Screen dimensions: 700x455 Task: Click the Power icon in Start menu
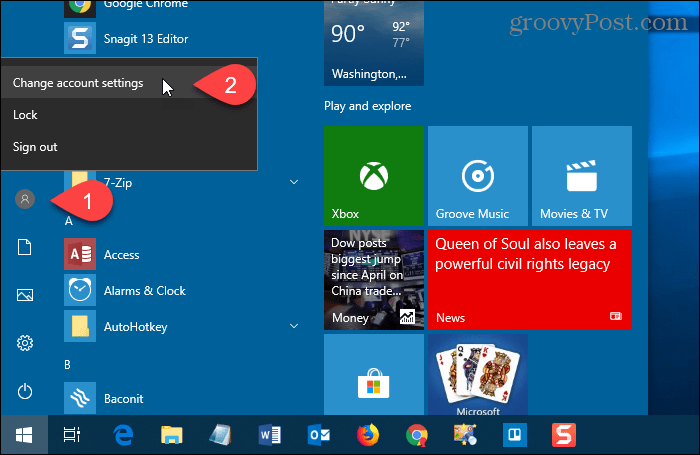click(25, 392)
